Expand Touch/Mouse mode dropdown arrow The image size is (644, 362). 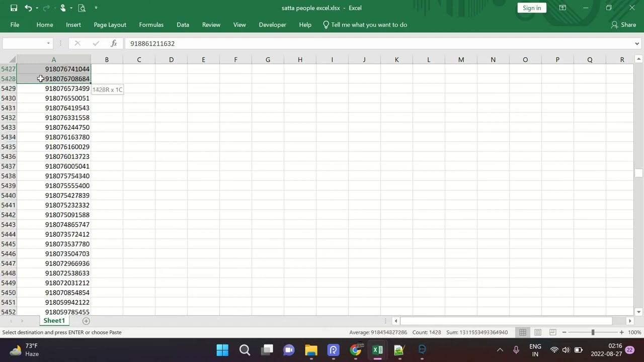(x=71, y=8)
